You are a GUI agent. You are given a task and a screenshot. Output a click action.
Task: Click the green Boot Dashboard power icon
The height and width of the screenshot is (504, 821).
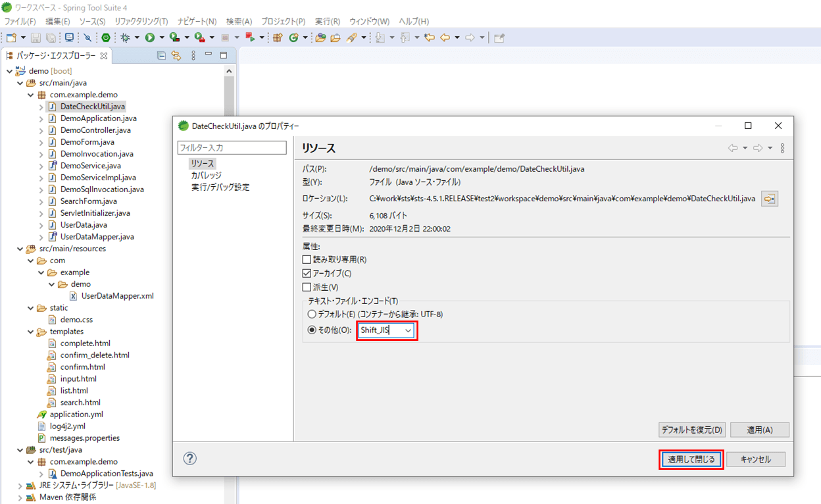105,38
